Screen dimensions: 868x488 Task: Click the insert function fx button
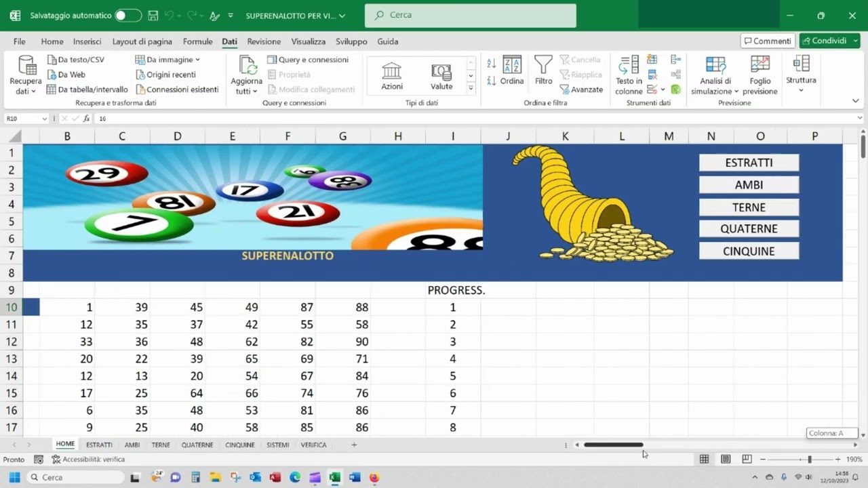pos(87,119)
